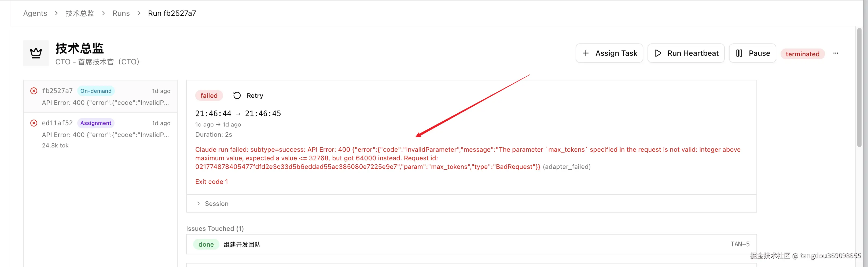Viewport: 868px width, 267px height.
Task: Click the play icon for Run Heartbeat
Action: (x=657, y=53)
